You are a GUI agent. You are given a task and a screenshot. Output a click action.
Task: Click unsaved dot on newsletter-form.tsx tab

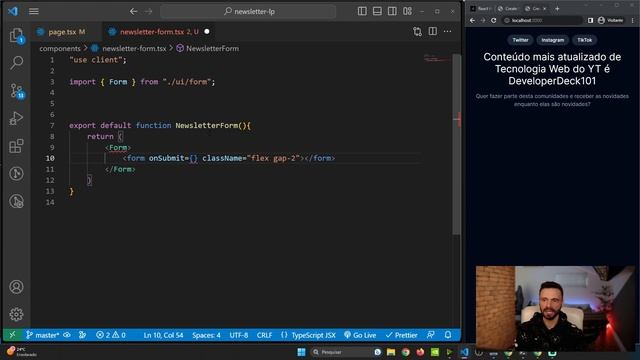click(207, 31)
